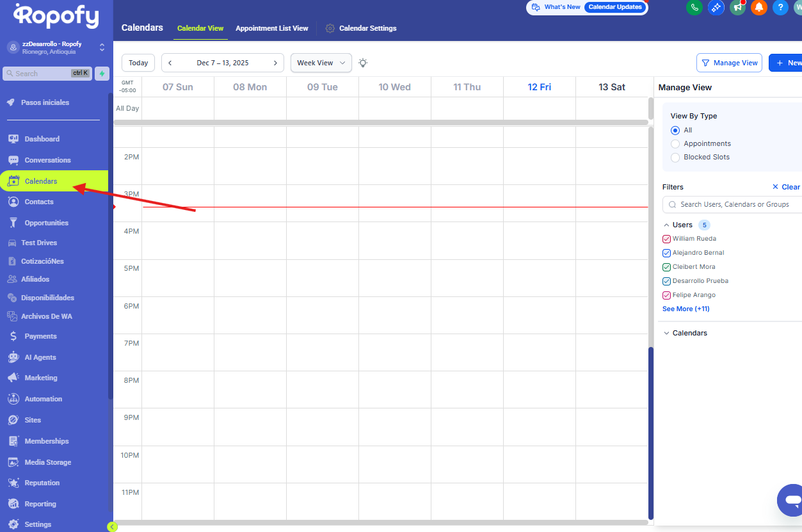The width and height of the screenshot is (802, 532).
Task: Click the megaphone announcements icon in header
Action: point(737,7)
